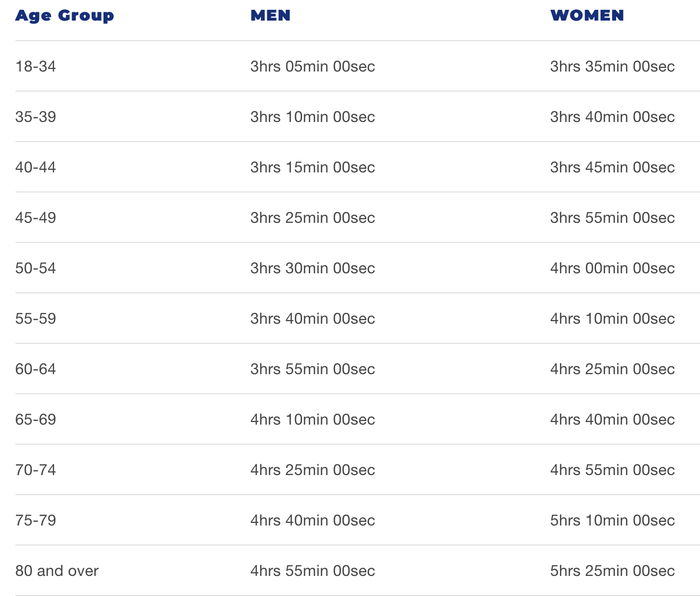Select the 65-69 age group cell
This screenshot has height=596, width=700.
tap(36, 419)
